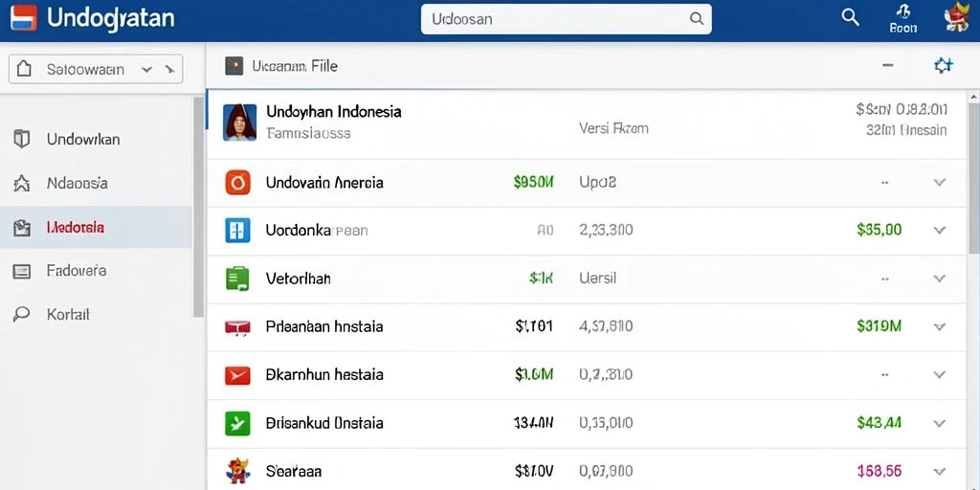The width and height of the screenshot is (980, 490).
Task: Click the Uersil label in Vetorlhan row
Action: [598, 278]
